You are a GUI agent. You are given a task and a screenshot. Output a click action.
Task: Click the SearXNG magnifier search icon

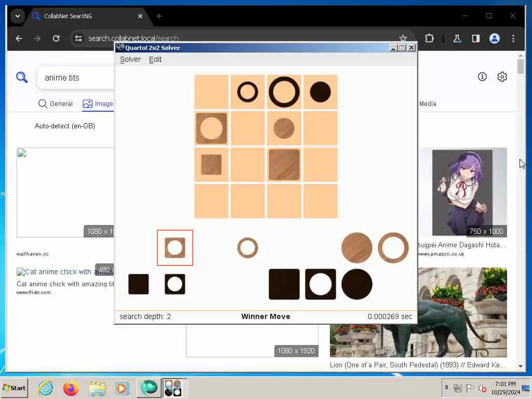coord(22,77)
